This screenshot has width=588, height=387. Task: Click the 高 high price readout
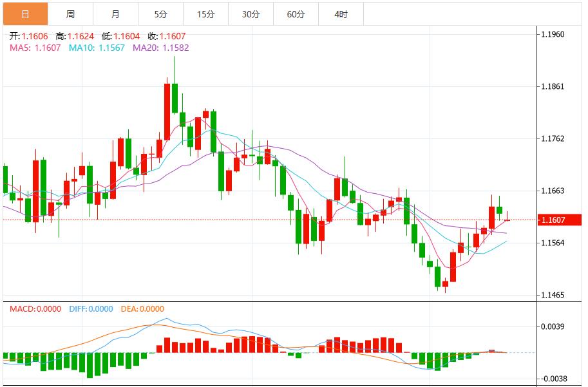75,37
